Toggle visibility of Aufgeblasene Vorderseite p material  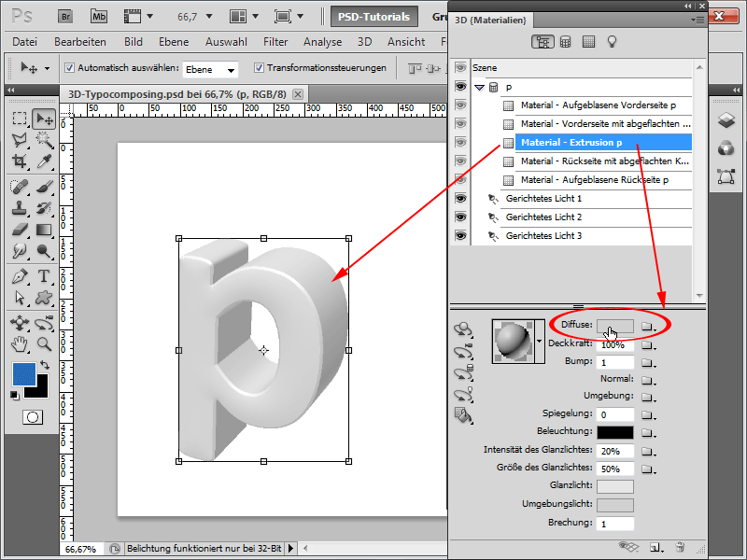460,105
